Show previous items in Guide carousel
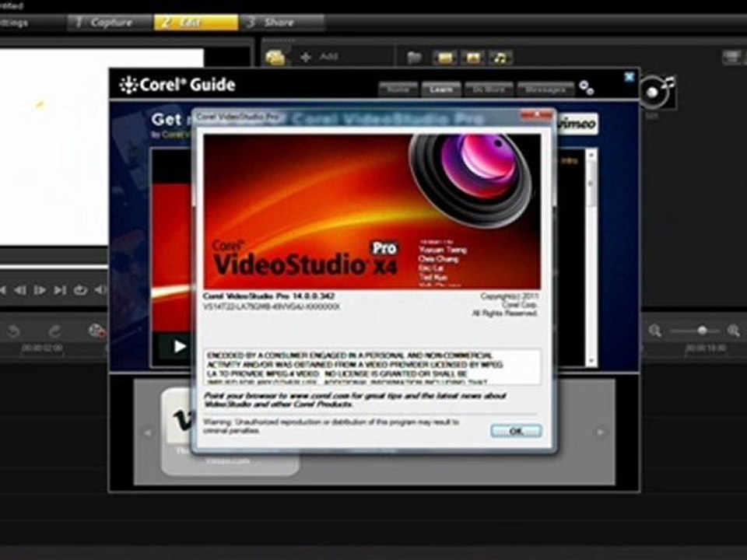 [148, 432]
